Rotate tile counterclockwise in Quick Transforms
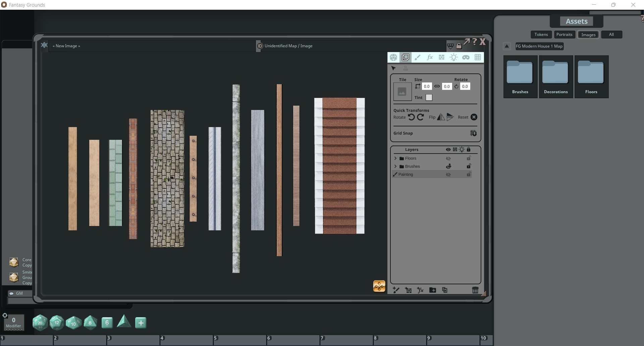The height and width of the screenshot is (346, 644). [x=411, y=117]
